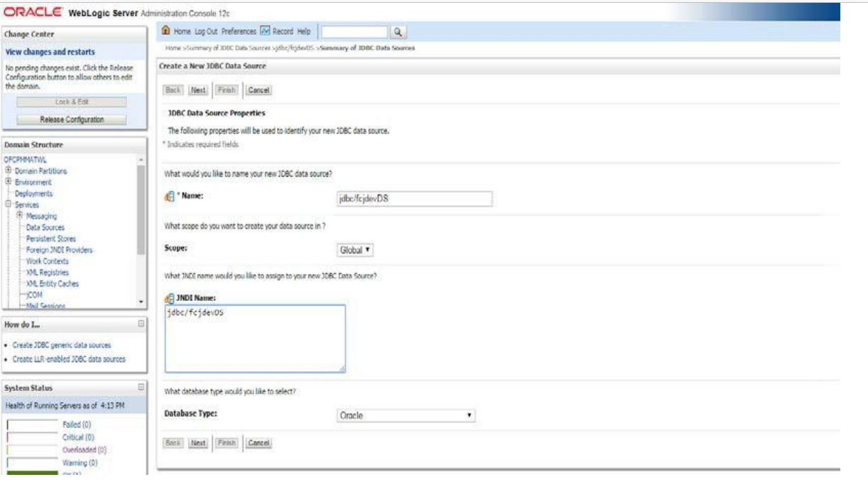
Task: Click the Lock & Edit button
Action: [x=72, y=102]
